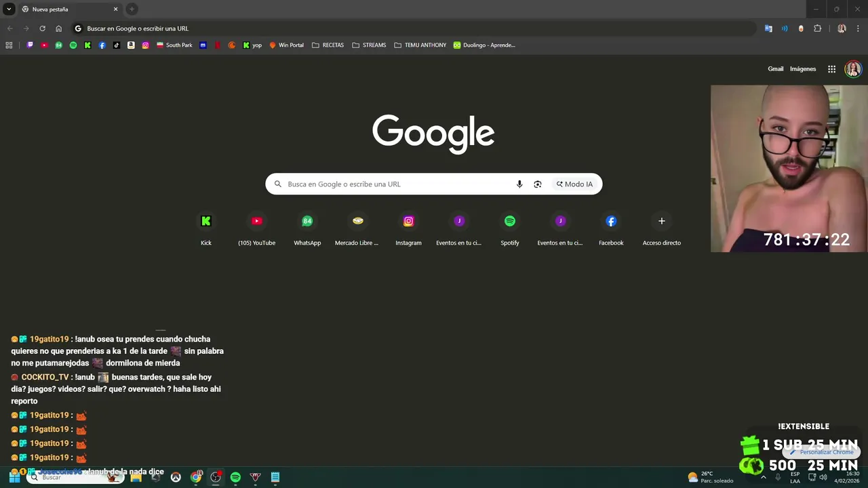Open the Chrome profile avatar in toolbar
Viewport: 868px width, 488px height.
pyautogui.click(x=842, y=28)
